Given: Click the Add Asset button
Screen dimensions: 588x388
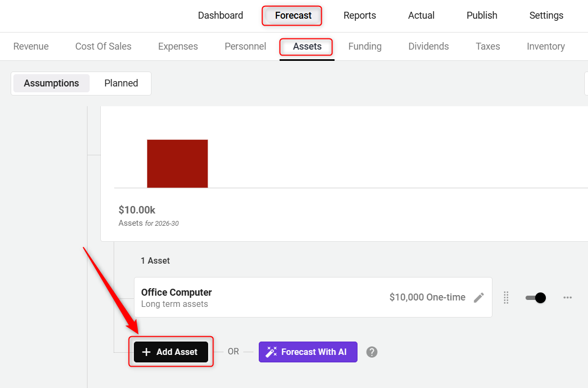Looking at the screenshot, I should [171, 352].
